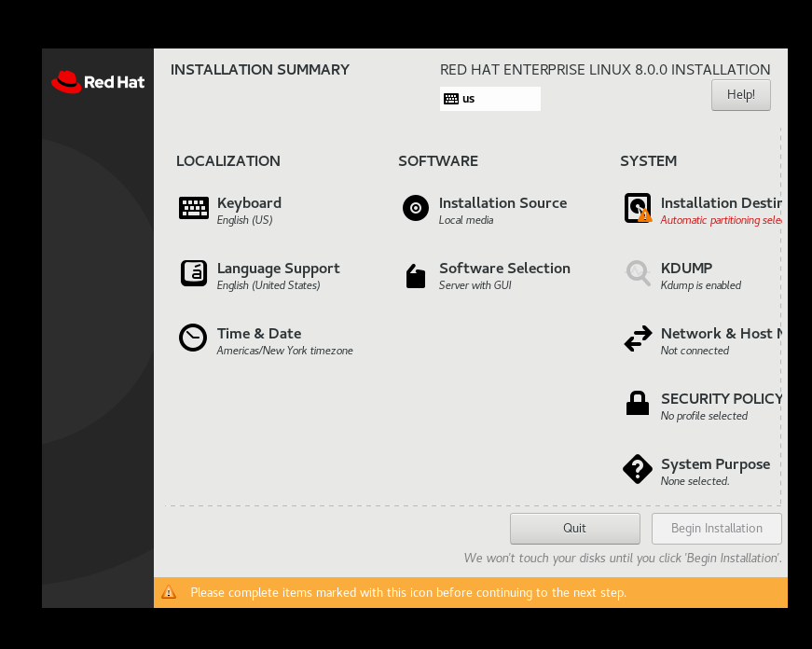Open the Help! button
Screen dimensions: 812x649
[x=740, y=95]
